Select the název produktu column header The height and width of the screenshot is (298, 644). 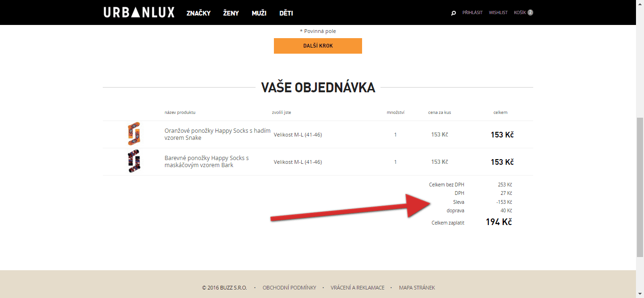click(x=180, y=113)
